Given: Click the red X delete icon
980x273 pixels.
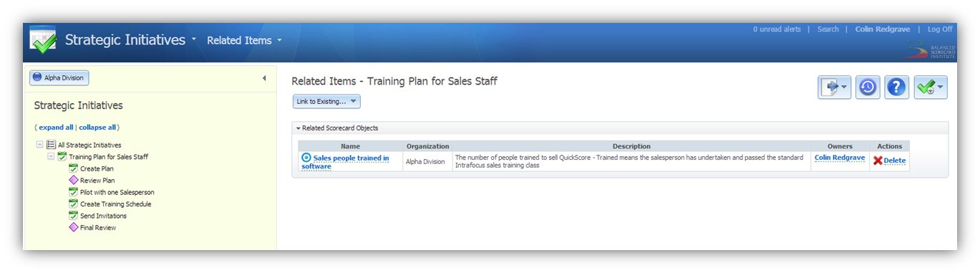Looking at the screenshot, I should pos(878,161).
